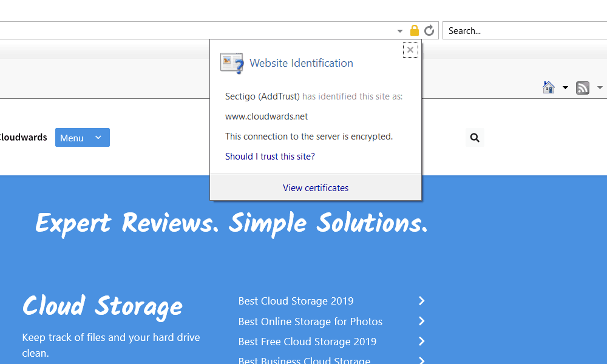607x364 pixels.
Task: Expand the RSS feeds dropdown arrow
Action: point(600,87)
